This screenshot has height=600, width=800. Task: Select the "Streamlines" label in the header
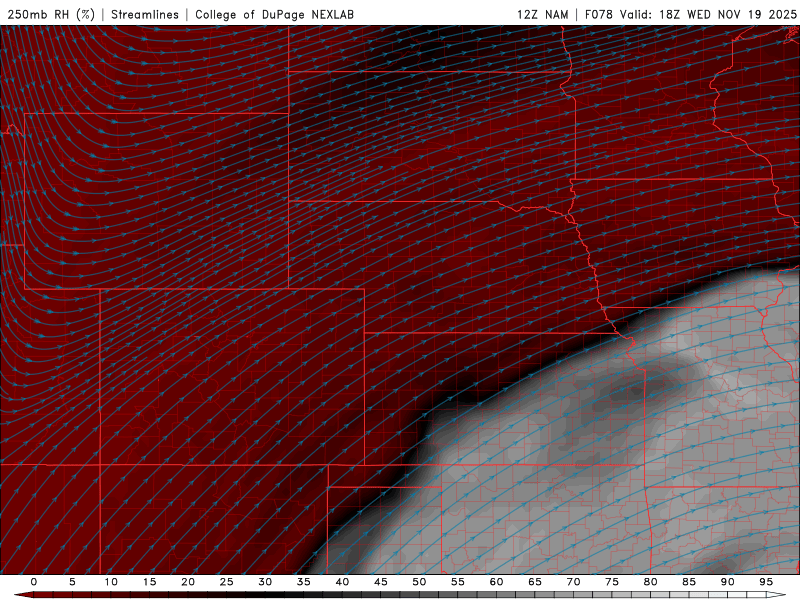tap(145, 14)
